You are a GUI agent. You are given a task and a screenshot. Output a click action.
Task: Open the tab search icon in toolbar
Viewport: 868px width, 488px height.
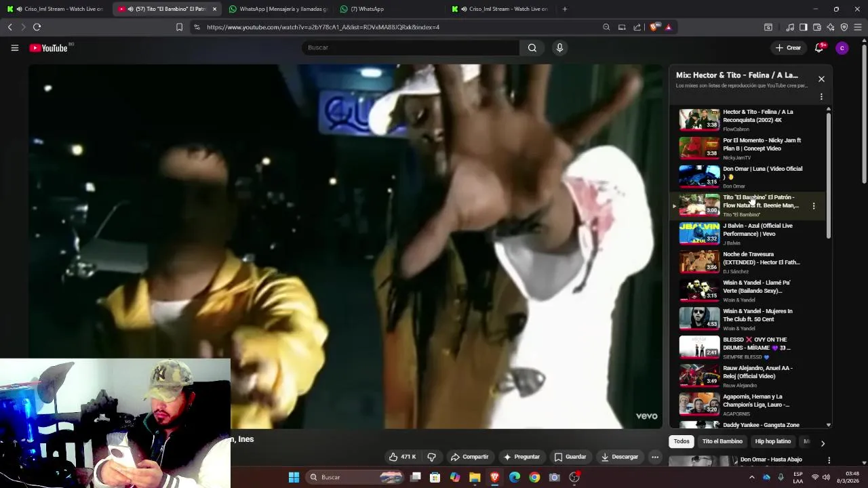(768, 27)
